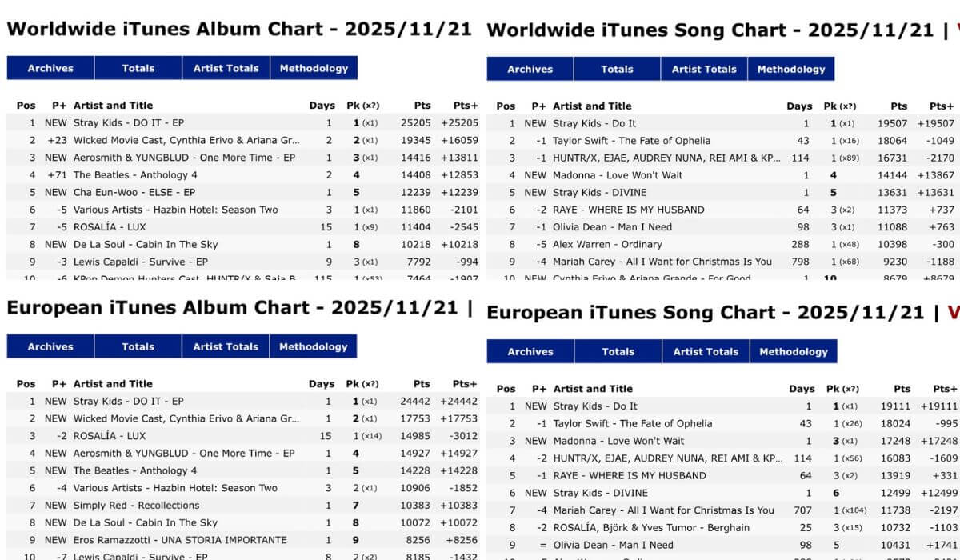Open Methodology under the European Song Chart
Screen dimensions: 960x560
[x=794, y=350]
